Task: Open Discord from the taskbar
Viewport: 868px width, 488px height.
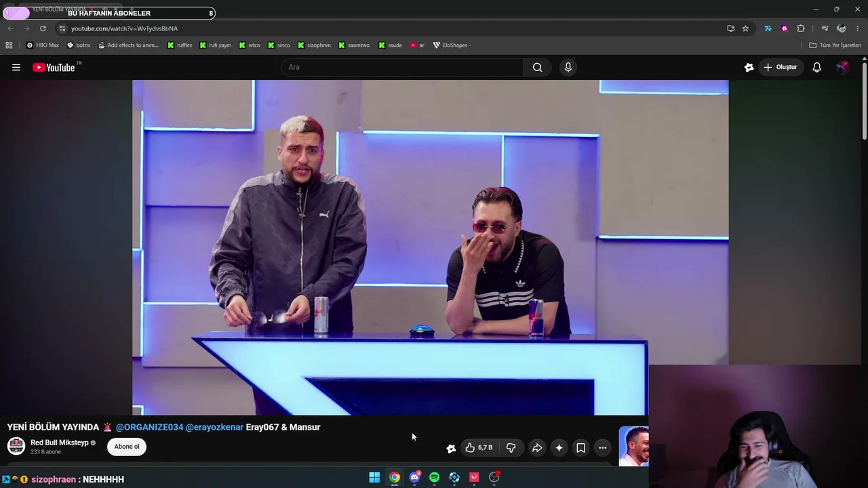Action: (x=414, y=477)
